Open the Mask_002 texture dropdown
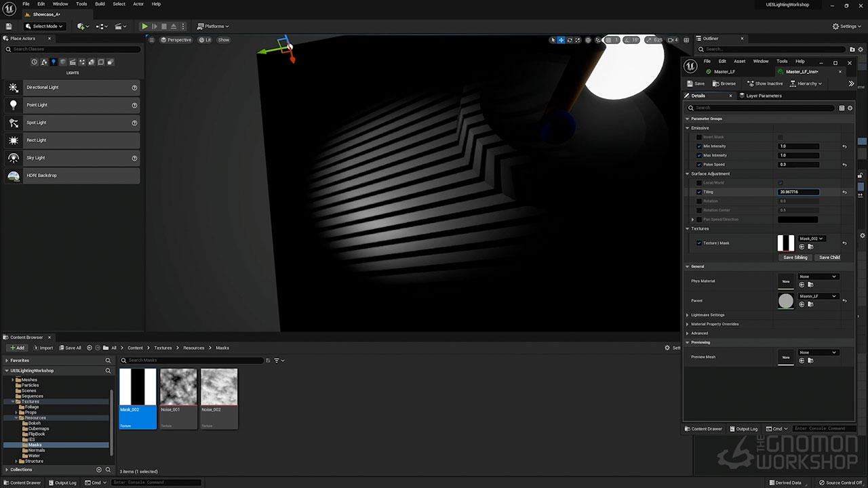 (812, 239)
